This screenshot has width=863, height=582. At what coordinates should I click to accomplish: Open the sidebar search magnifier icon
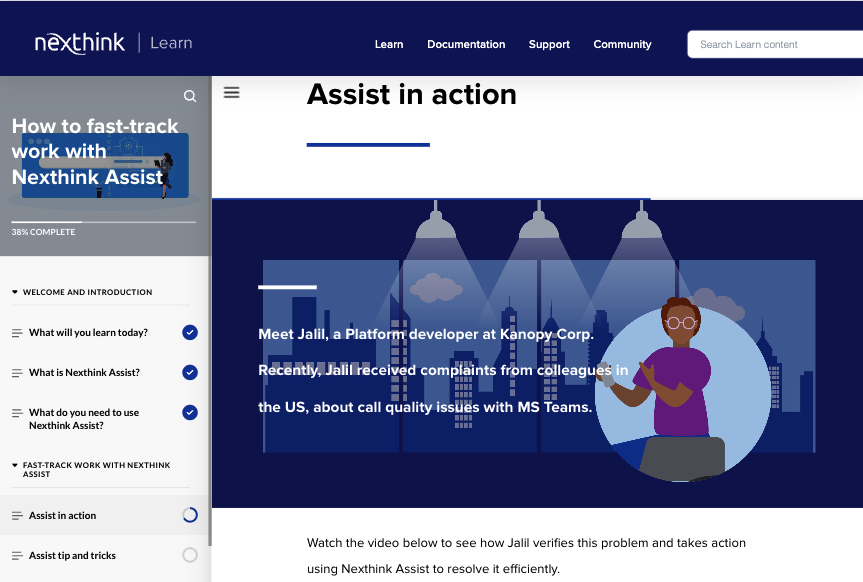click(190, 96)
